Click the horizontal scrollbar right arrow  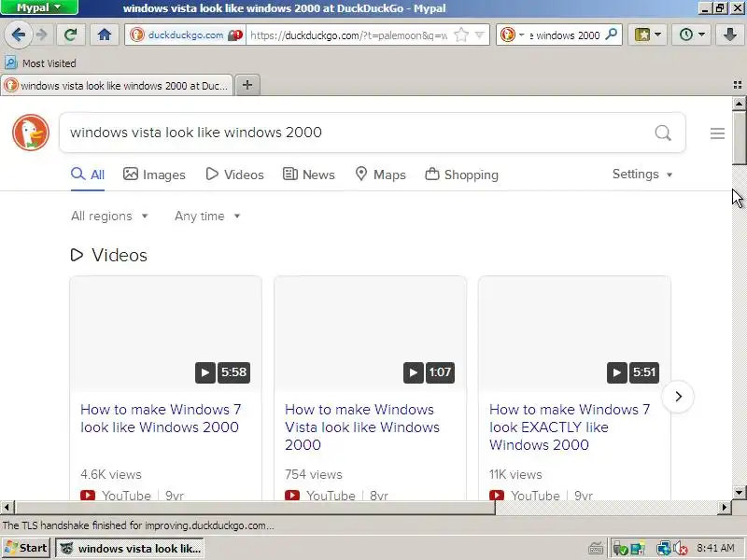(725, 507)
